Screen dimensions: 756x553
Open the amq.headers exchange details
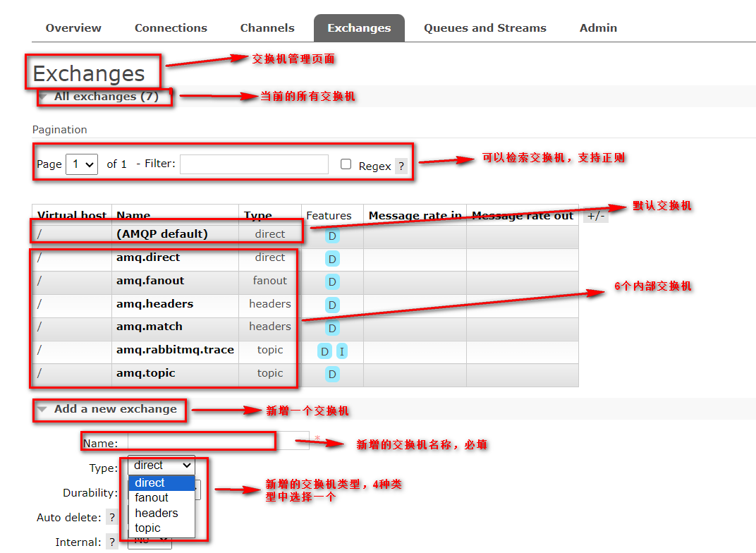coord(154,304)
